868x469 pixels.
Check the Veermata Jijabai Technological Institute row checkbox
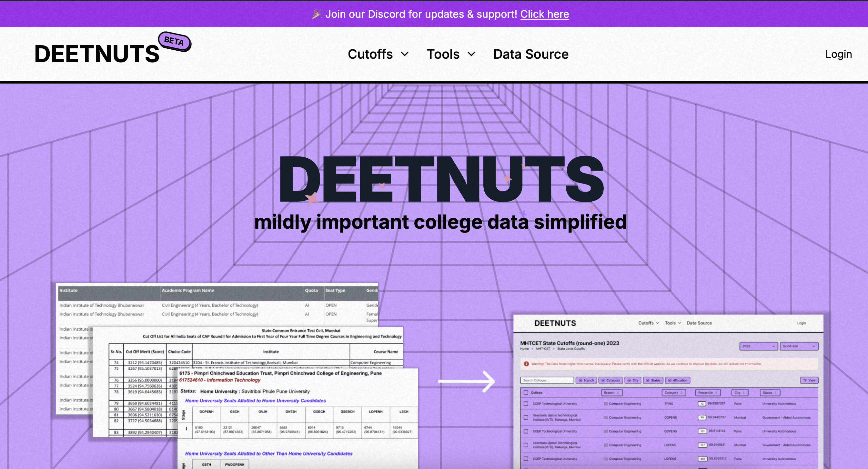coord(526,417)
